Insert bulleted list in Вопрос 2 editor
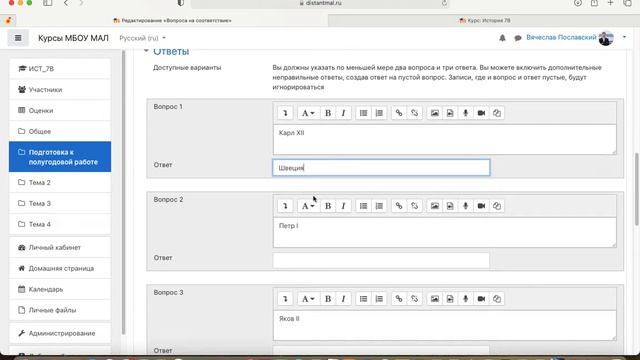This screenshot has width=640, height=360. click(363, 206)
